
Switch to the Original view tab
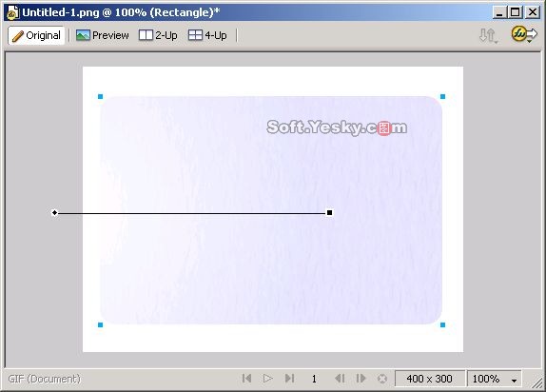click(x=36, y=35)
